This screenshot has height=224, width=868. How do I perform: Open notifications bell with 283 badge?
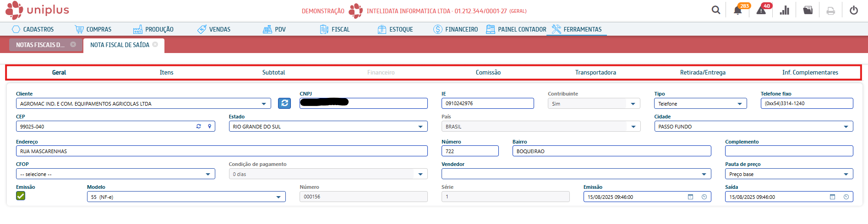pyautogui.click(x=738, y=11)
